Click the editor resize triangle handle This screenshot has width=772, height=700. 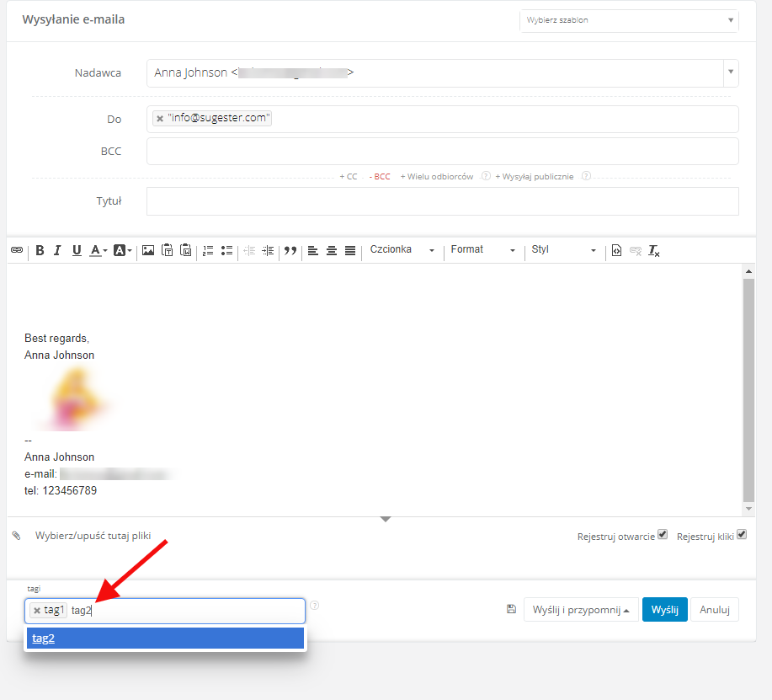386,519
